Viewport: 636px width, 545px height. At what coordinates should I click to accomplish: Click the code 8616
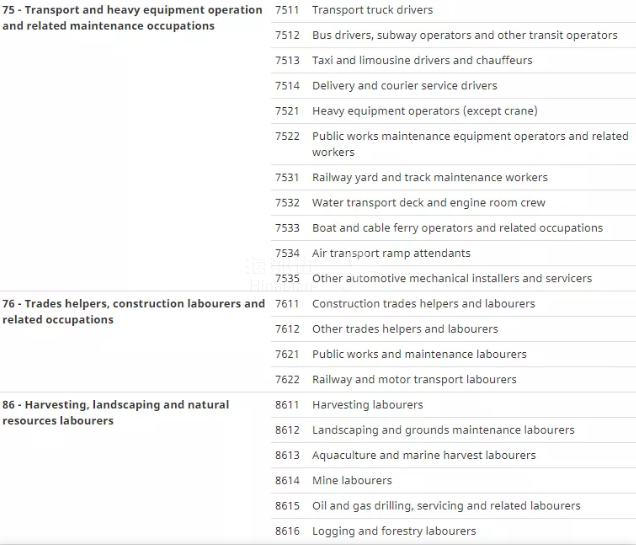[x=287, y=531]
